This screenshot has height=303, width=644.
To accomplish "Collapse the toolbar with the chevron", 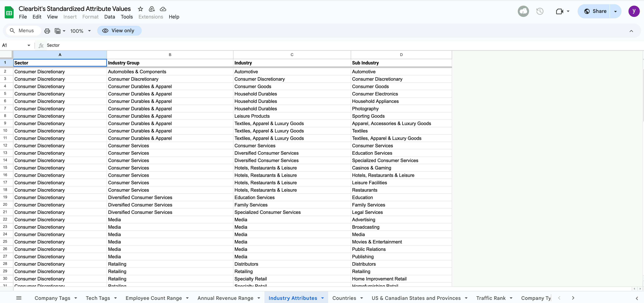I will 631,31.
